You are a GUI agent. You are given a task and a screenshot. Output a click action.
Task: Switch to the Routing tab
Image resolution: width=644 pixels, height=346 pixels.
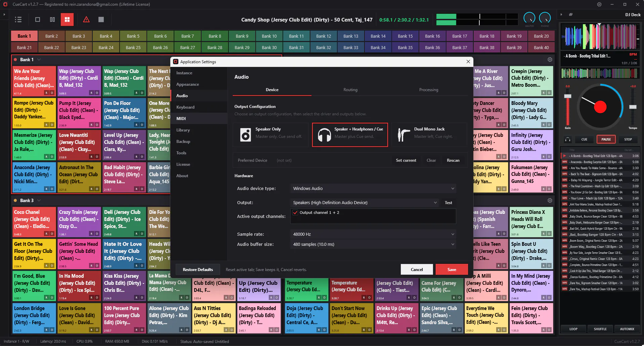pos(350,90)
